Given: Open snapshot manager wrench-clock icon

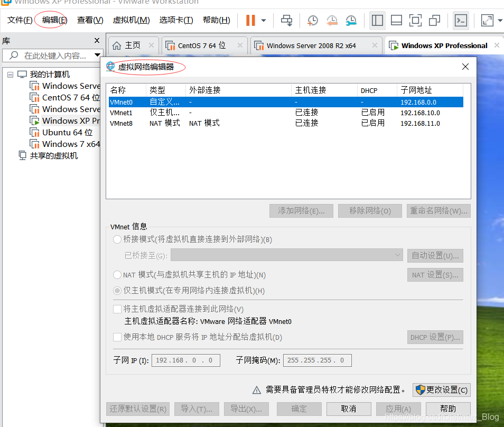Looking at the screenshot, I should click(x=351, y=21).
